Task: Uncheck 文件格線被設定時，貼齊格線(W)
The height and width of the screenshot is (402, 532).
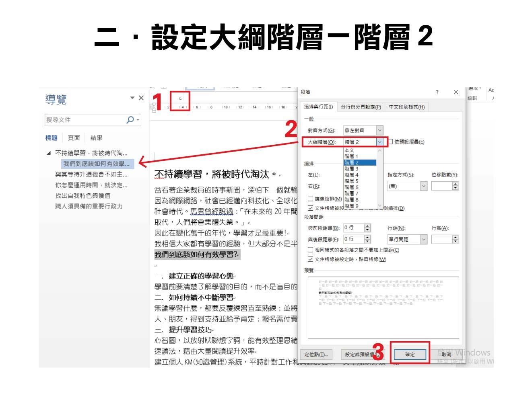Action: (310, 260)
